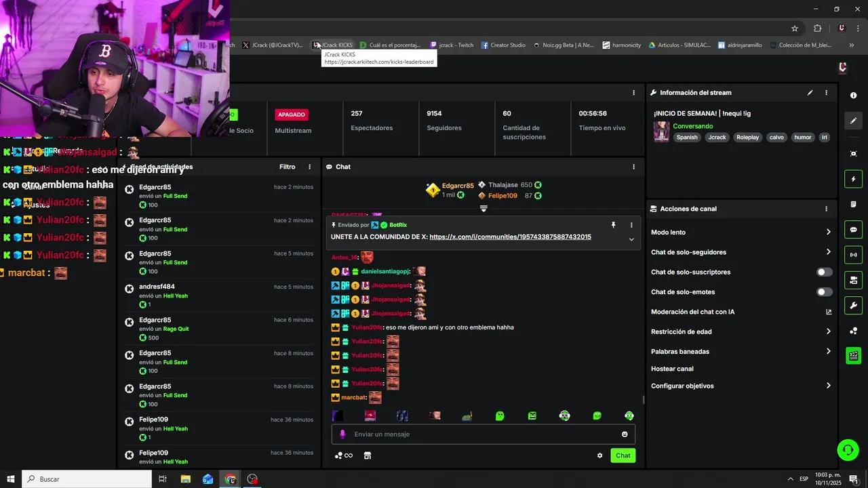Open the activity feed three-dot menu

310,167
